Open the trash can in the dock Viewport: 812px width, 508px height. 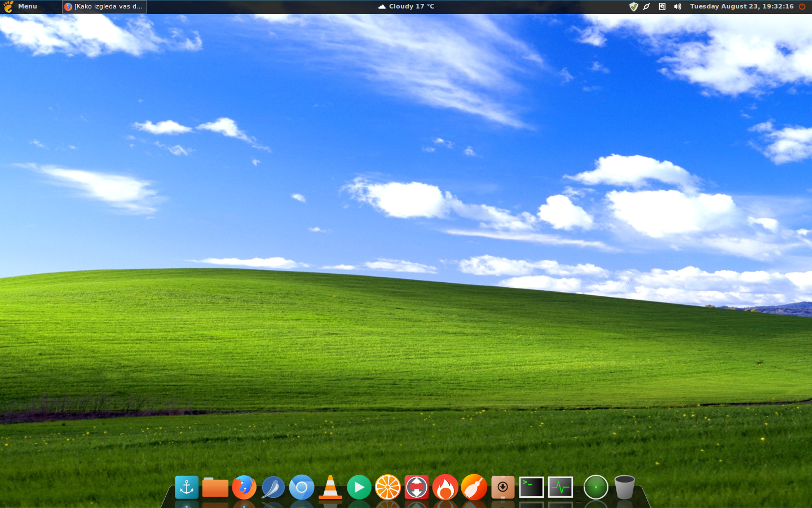click(x=624, y=488)
